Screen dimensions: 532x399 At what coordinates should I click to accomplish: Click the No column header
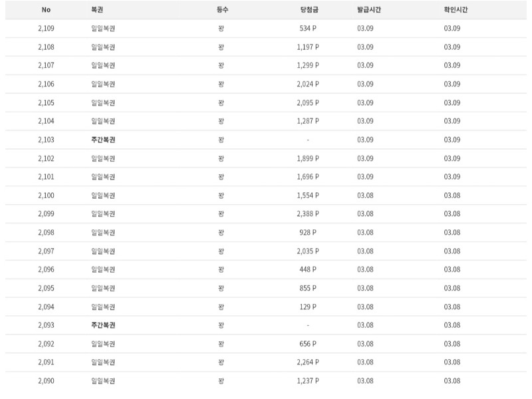coord(46,10)
